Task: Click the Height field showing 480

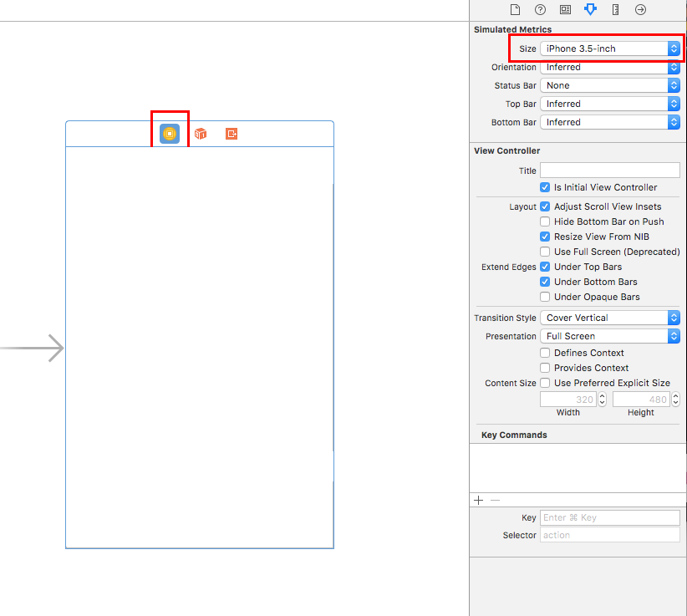Action: coord(641,400)
